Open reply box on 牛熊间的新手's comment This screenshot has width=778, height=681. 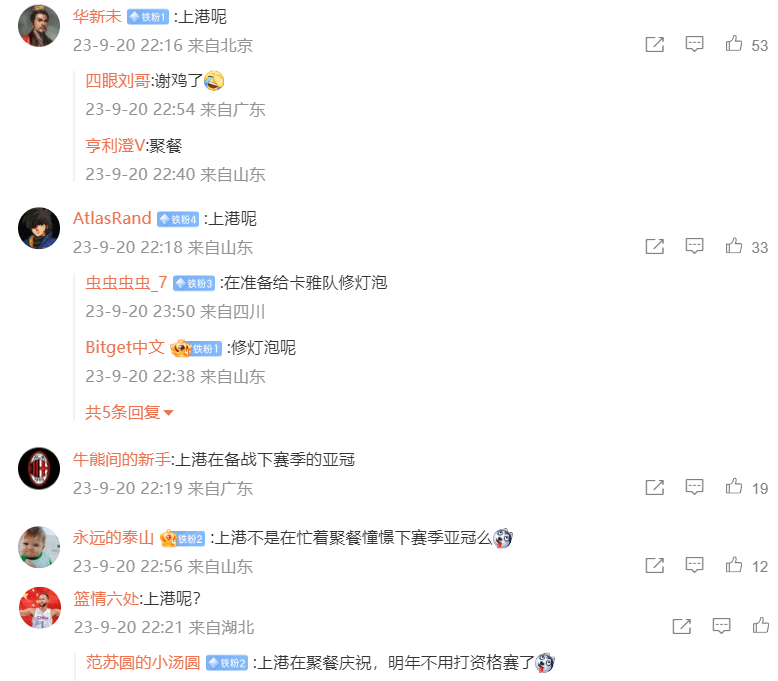point(694,487)
